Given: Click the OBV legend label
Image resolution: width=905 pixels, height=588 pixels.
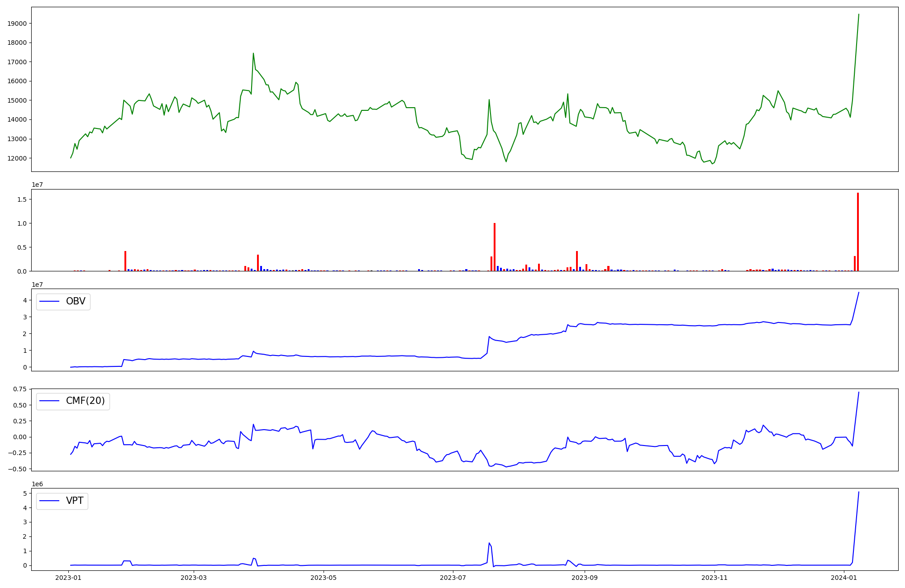Looking at the screenshot, I should coord(76,302).
